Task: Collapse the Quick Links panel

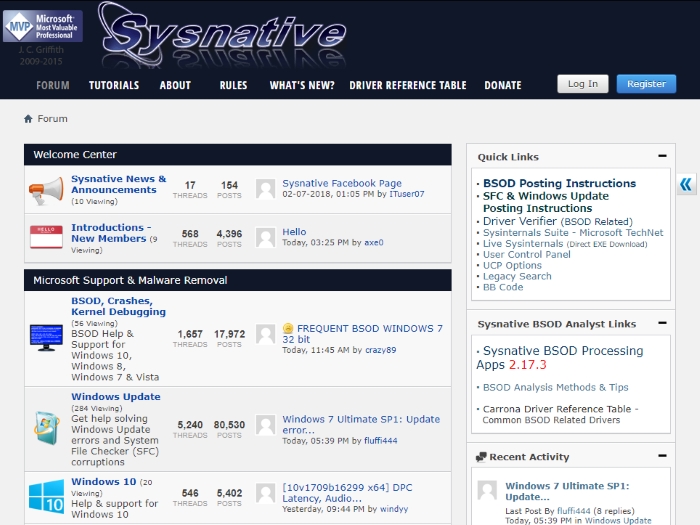Action: [662, 156]
